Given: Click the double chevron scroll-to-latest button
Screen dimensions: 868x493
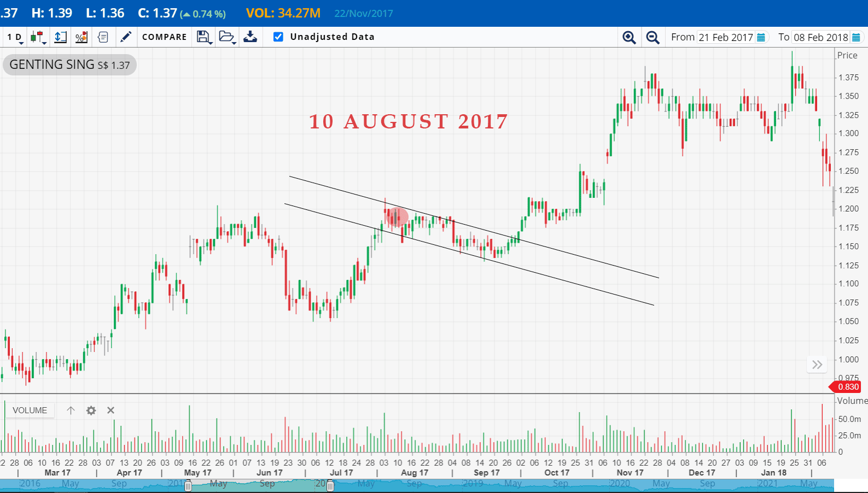Looking at the screenshot, I should click(817, 365).
